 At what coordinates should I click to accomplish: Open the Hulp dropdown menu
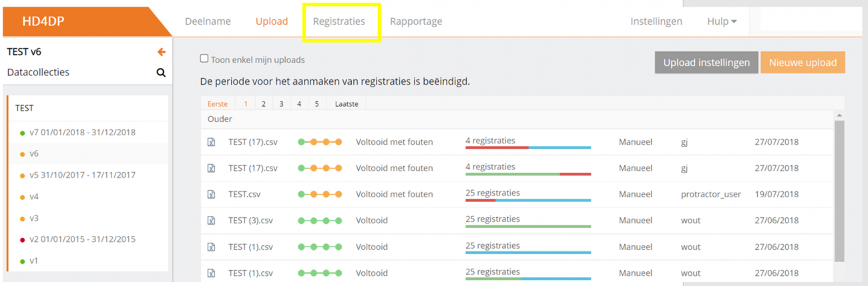pos(722,21)
